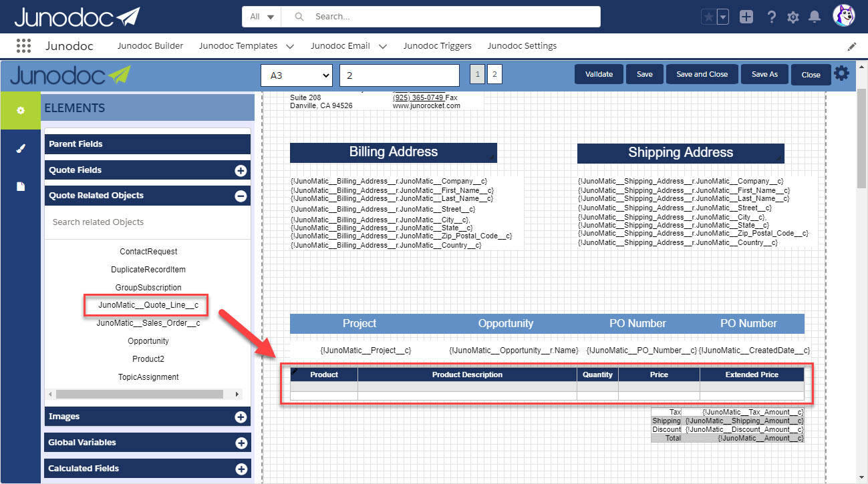868x484 pixels.
Task: Open the All search scope dropdown
Action: click(x=262, y=17)
